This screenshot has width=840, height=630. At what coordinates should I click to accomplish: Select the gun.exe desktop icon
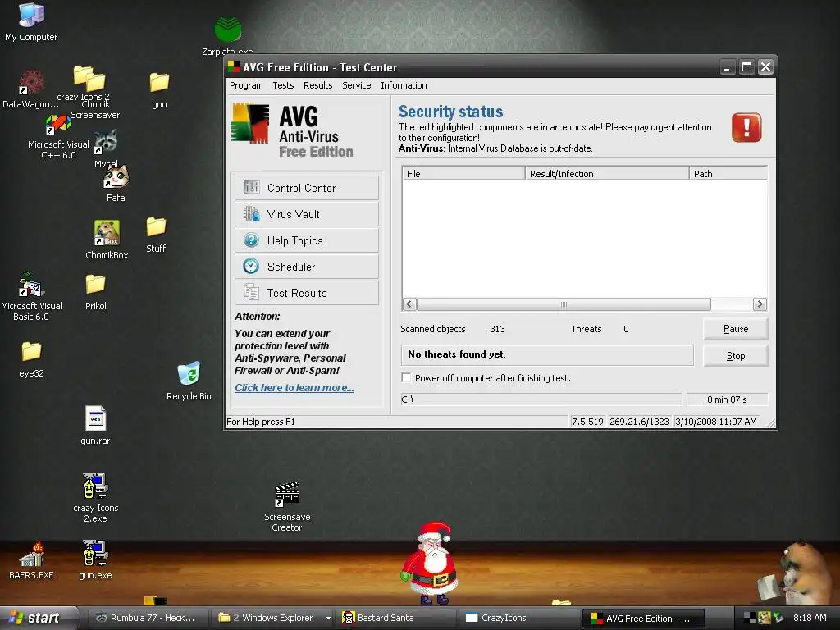pos(95,559)
